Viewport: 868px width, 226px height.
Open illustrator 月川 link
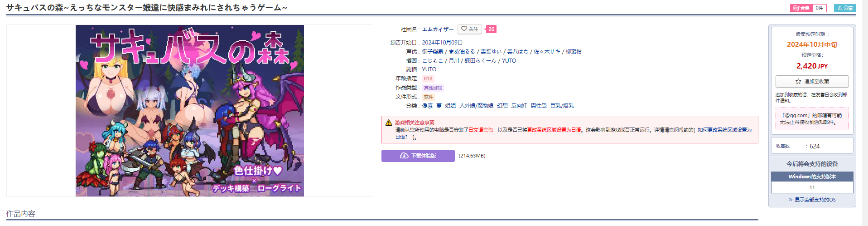point(454,61)
